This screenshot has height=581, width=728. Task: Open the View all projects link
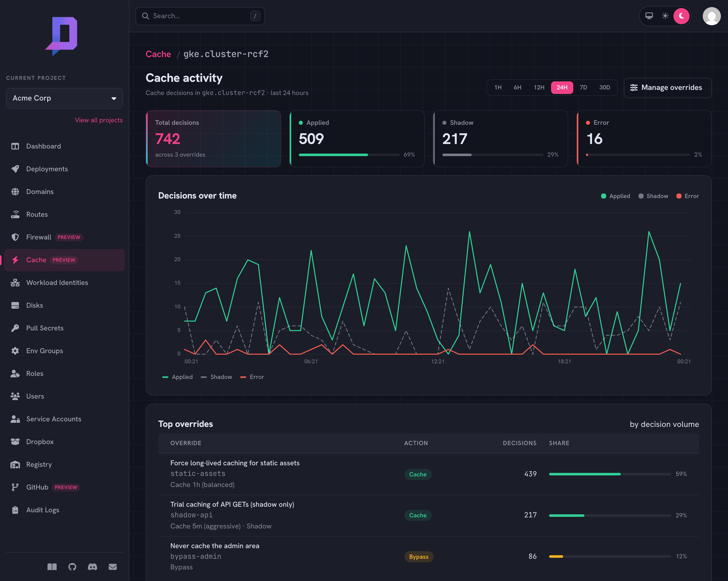[99, 120]
